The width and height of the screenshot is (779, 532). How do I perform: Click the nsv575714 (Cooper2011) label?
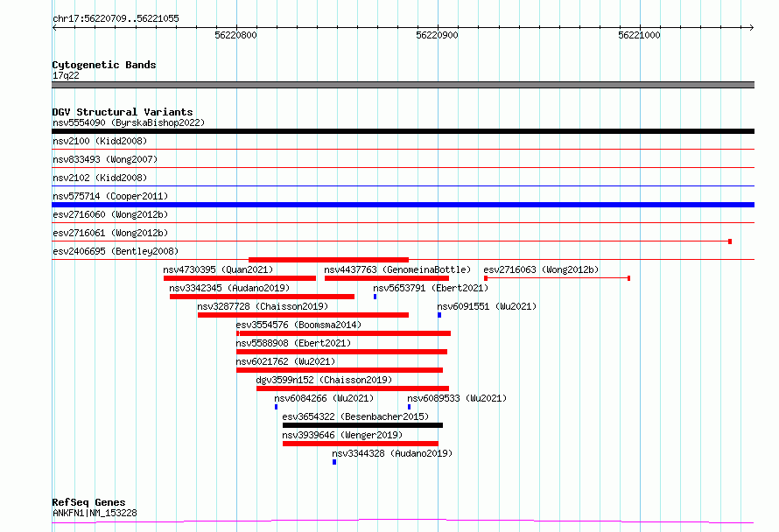pyautogui.click(x=110, y=196)
